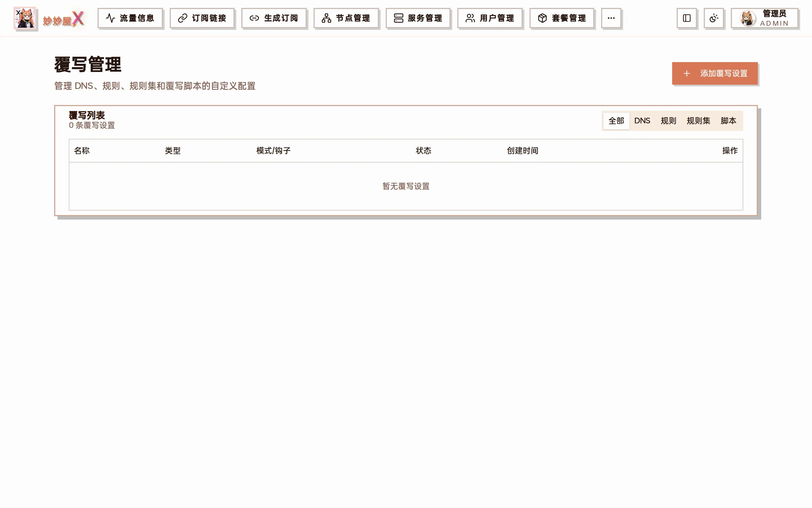This screenshot has width=812, height=508.
Task: Expand the more menu ellipsis button
Action: [x=611, y=18]
